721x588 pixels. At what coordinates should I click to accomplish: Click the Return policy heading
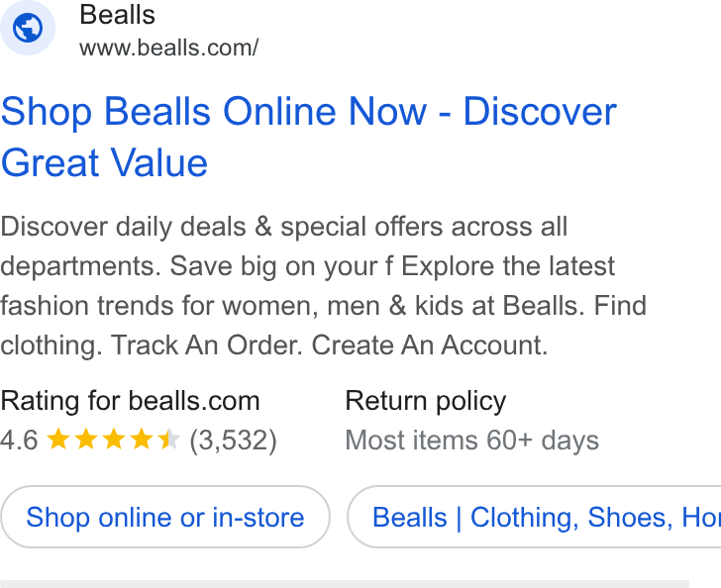pyautogui.click(x=426, y=401)
